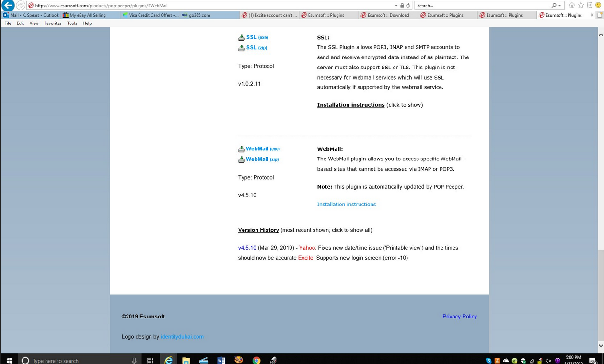Click in the browser Search field
Image resolution: width=604 pixels, height=364 pixels.
pyautogui.click(x=483, y=5)
